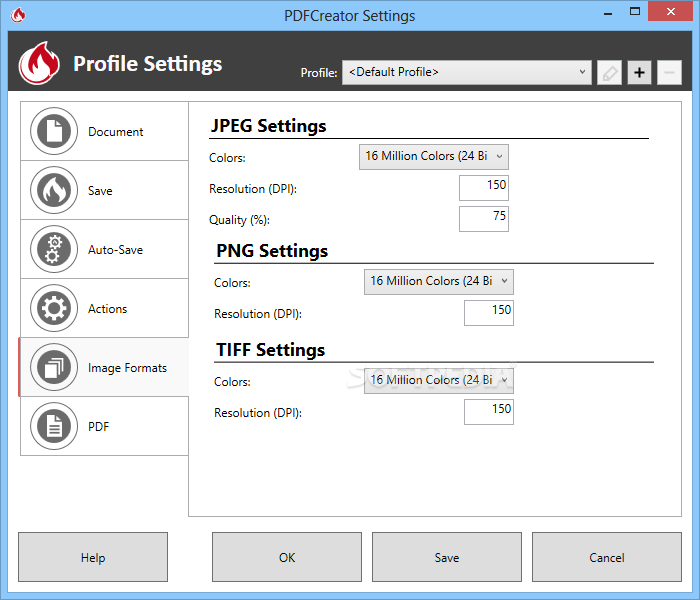Image resolution: width=700 pixels, height=600 pixels.
Task: Click the Actions gear icon
Action: [x=54, y=308]
